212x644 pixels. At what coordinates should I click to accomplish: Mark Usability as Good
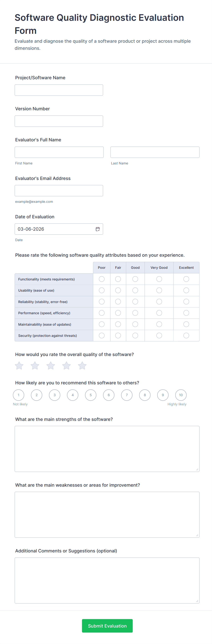135,290
